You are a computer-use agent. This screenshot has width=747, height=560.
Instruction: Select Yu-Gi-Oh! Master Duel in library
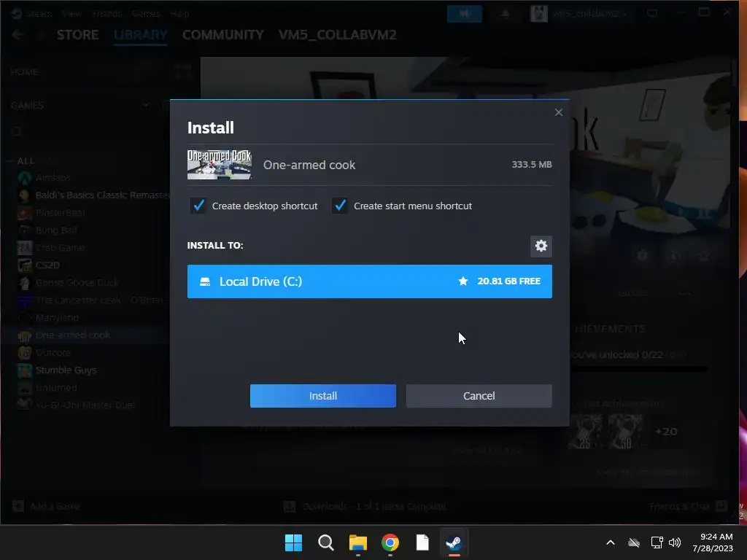[x=85, y=405]
